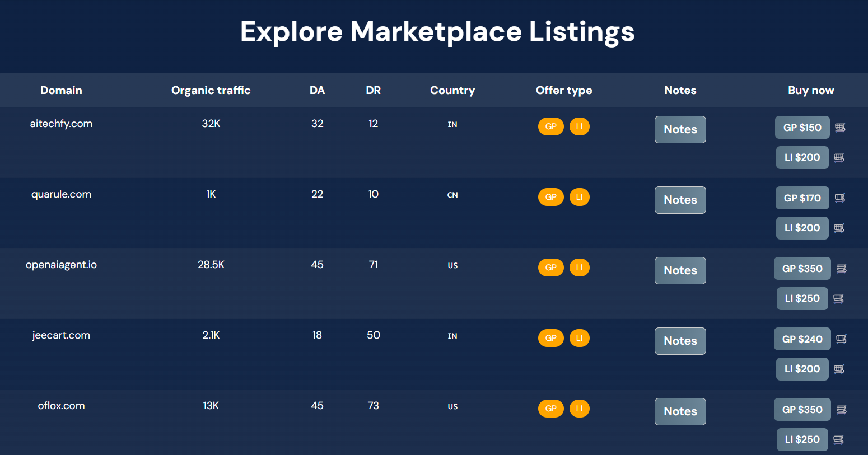Screen dimensions: 868x455
Task: Select GP $170 button for quarule.com
Action: 802,198
